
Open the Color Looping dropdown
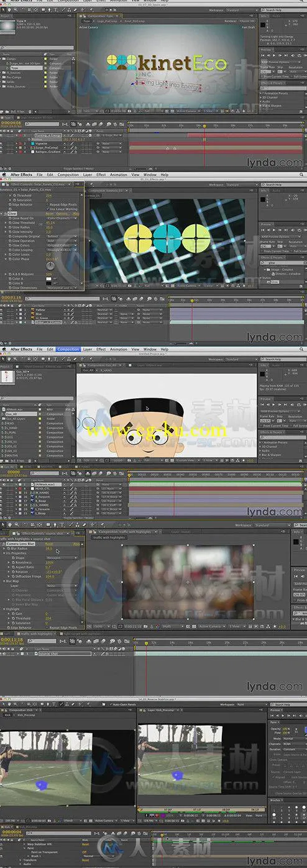pos(62,249)
